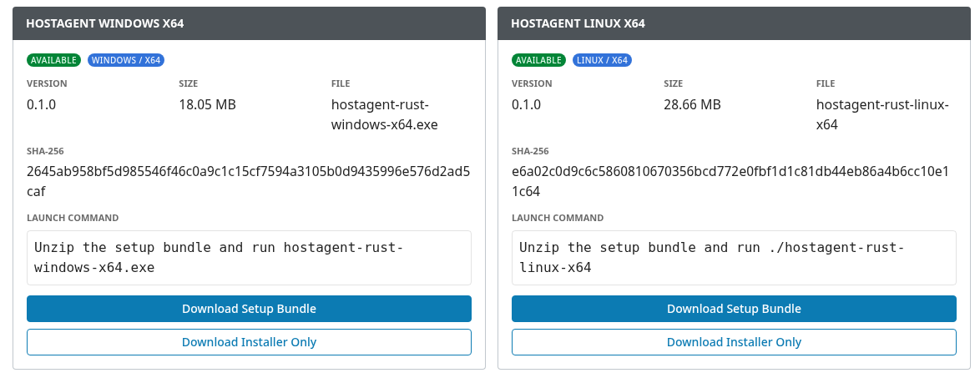Download Setup Bundle for Hostagent Linux x64

pos(734,309)
